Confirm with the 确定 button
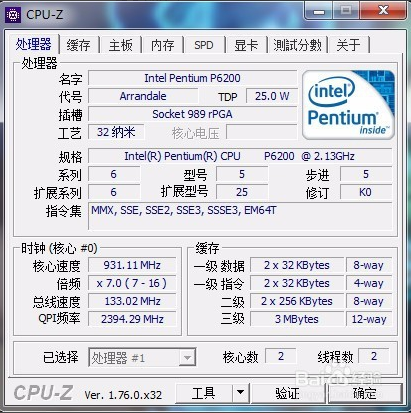The width and height of the screenshot is (411, 413). pos(365,393)
